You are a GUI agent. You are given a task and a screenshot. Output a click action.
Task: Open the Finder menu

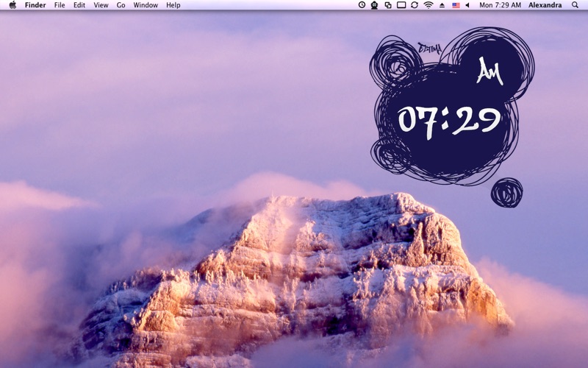(35, 5)
